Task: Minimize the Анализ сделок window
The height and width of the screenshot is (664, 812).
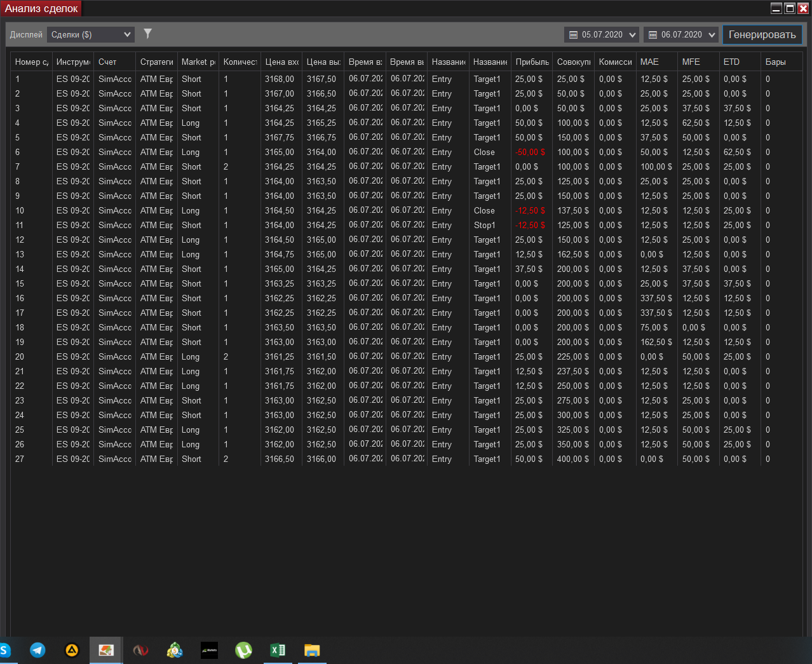Action: pyautogui.click(x=776, y=8)
